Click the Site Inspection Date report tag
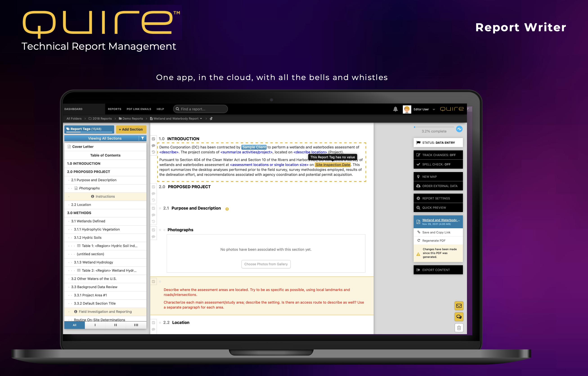The height and width of the screenshot is (376, 588). point(333,165)
